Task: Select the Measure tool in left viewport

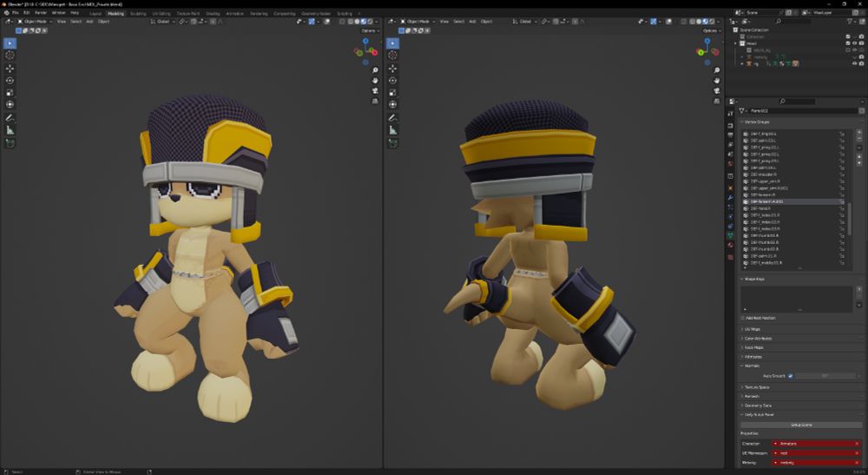Action: 10,130
